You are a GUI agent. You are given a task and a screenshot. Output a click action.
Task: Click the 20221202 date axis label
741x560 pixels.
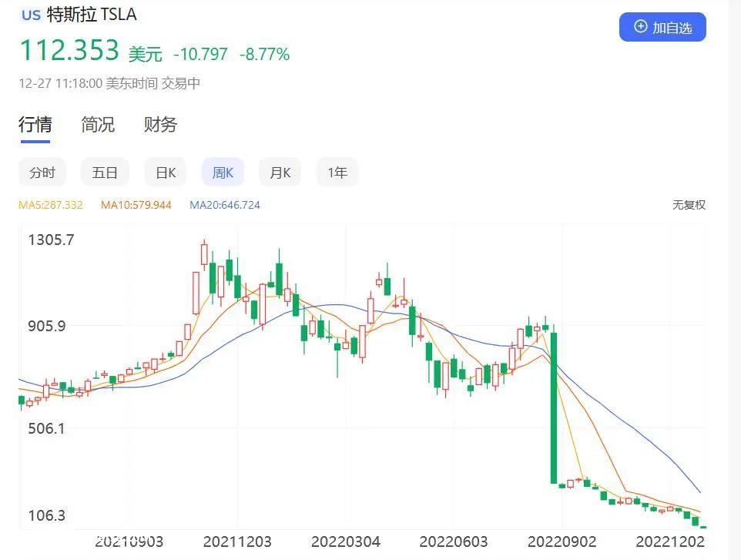pos(670,541)
